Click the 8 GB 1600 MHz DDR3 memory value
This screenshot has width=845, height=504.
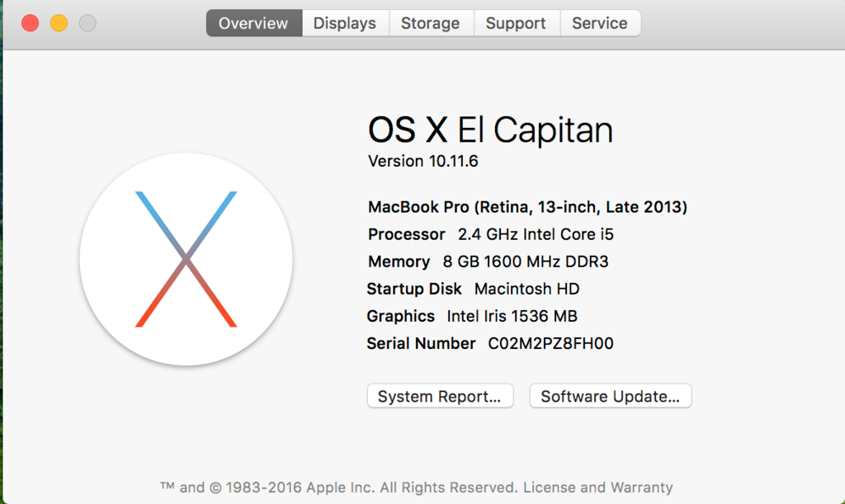[x=526, y=261]
